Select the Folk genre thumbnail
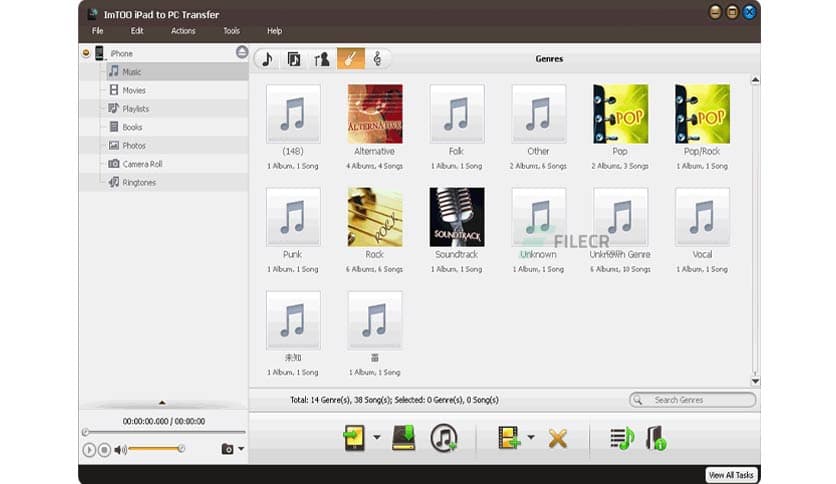This screenshot has width=836, height=484. point(457,114)
